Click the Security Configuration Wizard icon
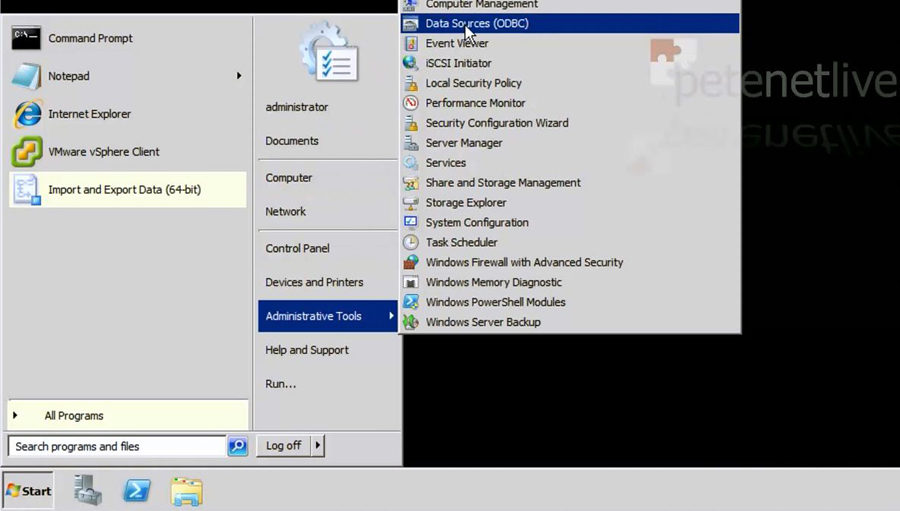Viewport: 900px width, 511px height. pos(410,123)
